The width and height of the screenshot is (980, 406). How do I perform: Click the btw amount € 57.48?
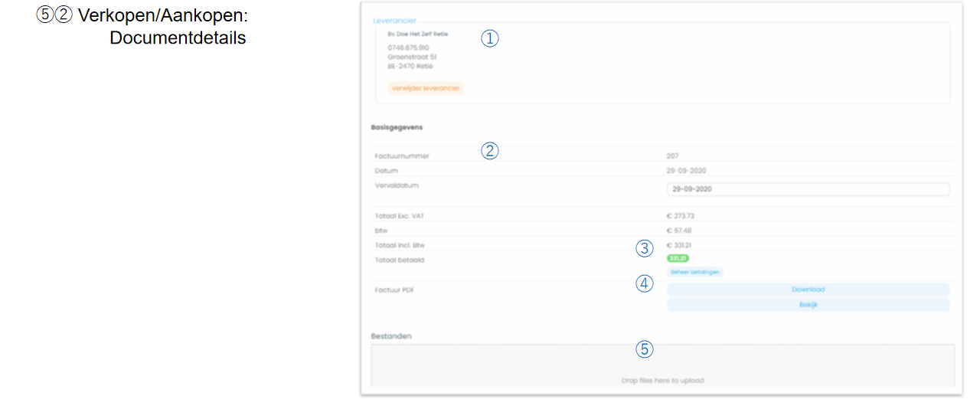(x=679, y=231)
